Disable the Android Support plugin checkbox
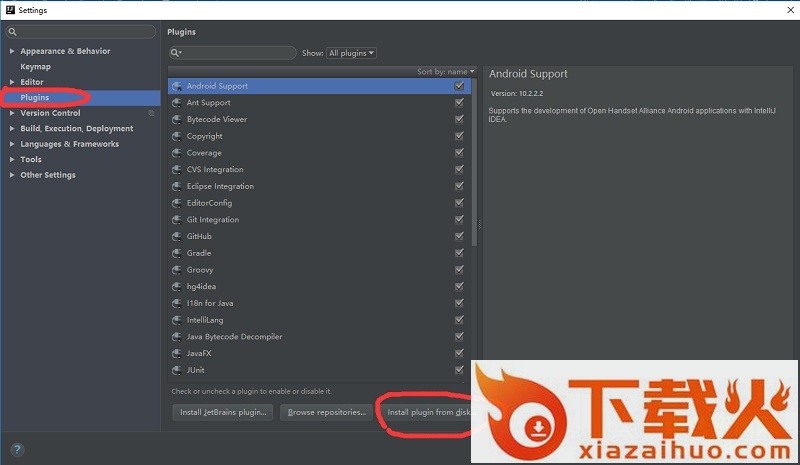The height and width of the screenshot is (465, 800). click(459, 86)
